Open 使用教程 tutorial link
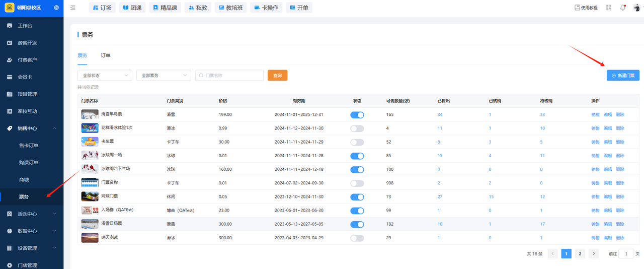This screenshot has height=269, width=644. tap(586, 8)
